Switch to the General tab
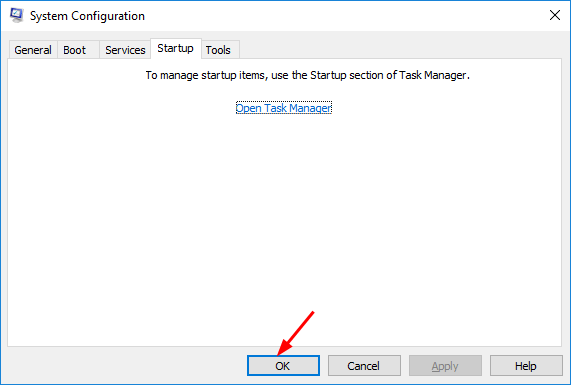This screenshot has width=571, height=385. [33, 50]
